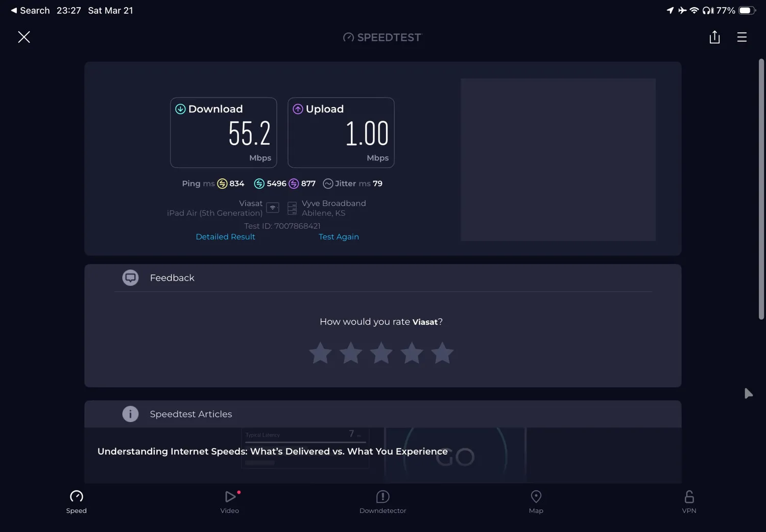766x532 pixels.
Task: Click the vertical scrollbar on right
Action: point(761,189)
